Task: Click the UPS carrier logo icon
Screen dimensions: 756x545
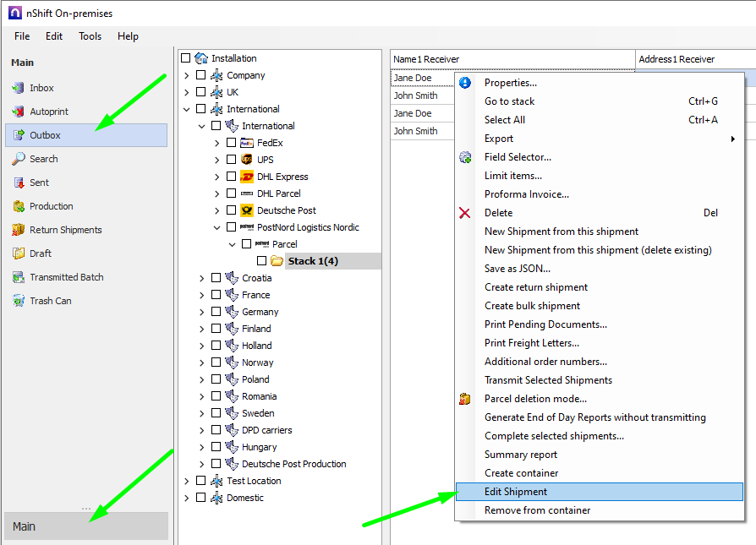Action: (246, 160)
